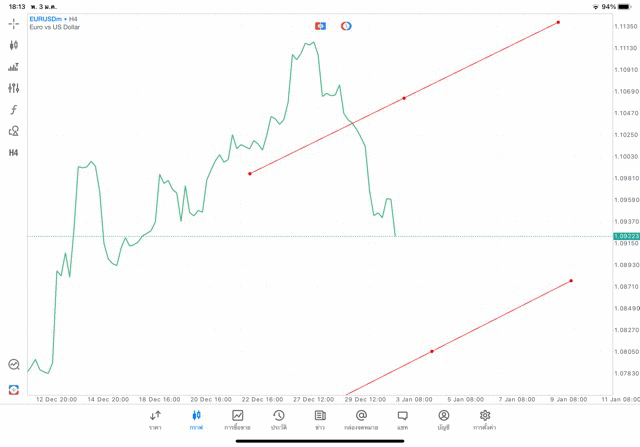The height and width of the screenshot is (447, 640).
Task: Open the H4 timeframe selector
Action: (14, 153)
